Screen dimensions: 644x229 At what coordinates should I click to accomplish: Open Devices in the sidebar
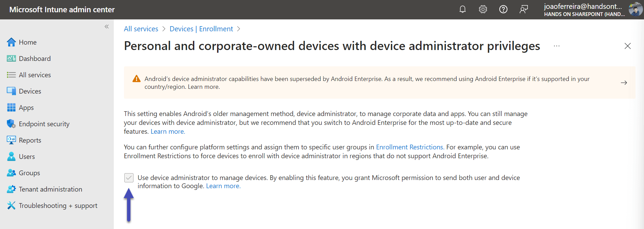30,91
